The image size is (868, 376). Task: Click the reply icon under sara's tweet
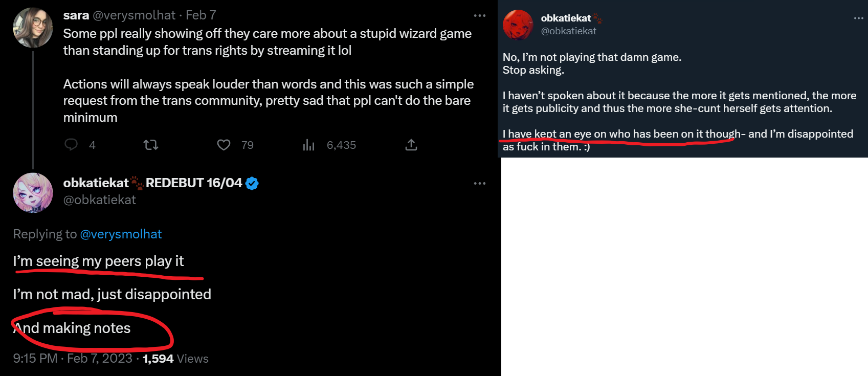point(71,145)
